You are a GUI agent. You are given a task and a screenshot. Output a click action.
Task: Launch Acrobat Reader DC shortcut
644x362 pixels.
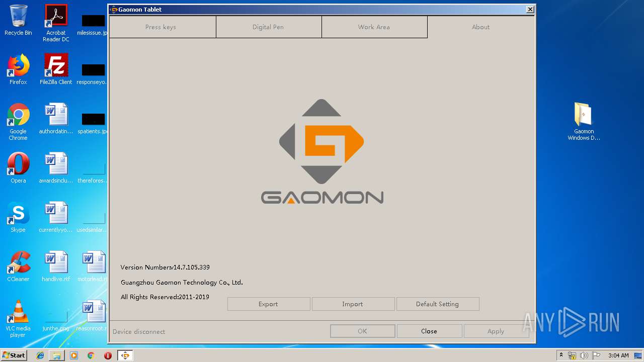pos(56,23)
